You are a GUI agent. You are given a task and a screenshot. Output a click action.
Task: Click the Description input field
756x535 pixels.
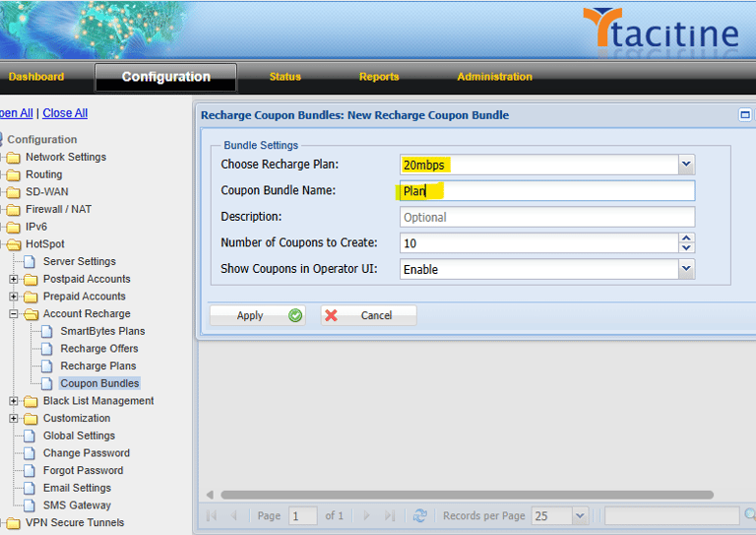(547, 217)
